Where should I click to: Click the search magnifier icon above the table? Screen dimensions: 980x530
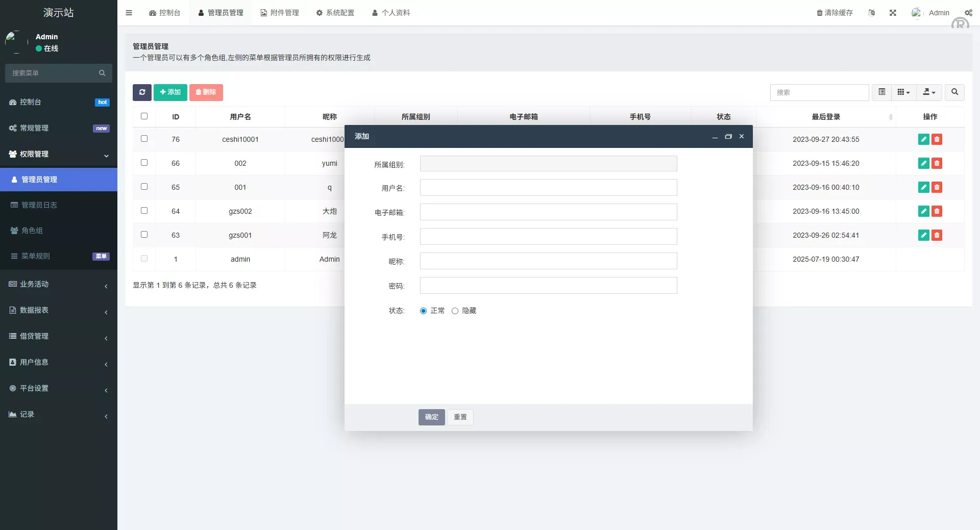(x=954, y=92)
